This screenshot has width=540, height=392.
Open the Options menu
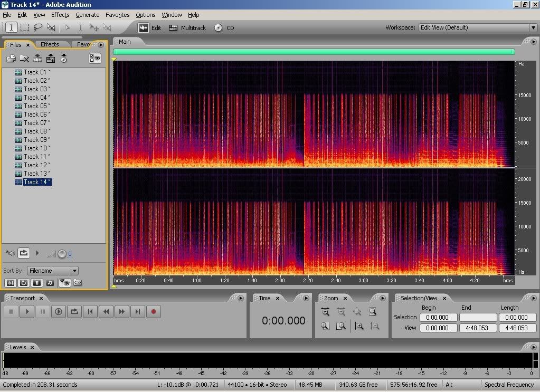click(x=145, y=15)
